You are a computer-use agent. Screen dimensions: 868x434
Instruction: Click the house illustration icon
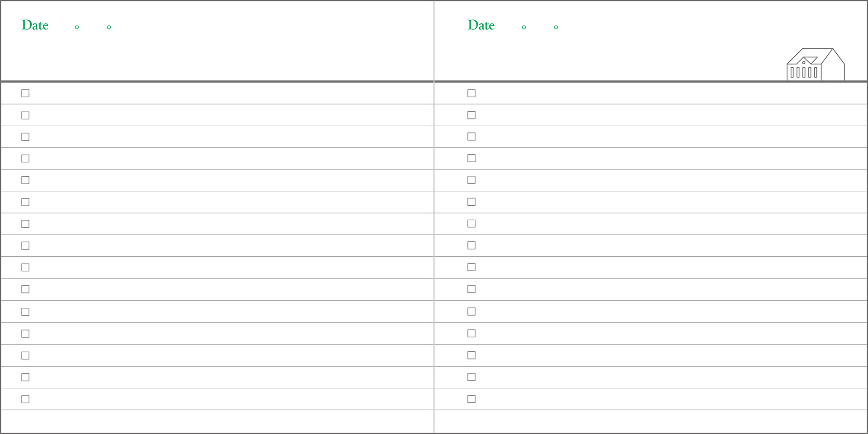[x=816, y=65]
